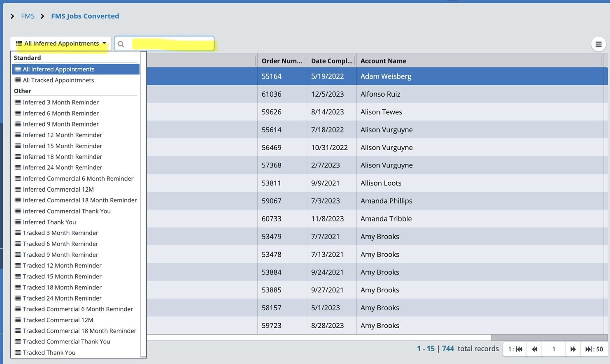Click the chevron between FMS and FMS Jobs Converted
Image resolution: width=610 pixels, height=364 pixels.
pos(42,16)
